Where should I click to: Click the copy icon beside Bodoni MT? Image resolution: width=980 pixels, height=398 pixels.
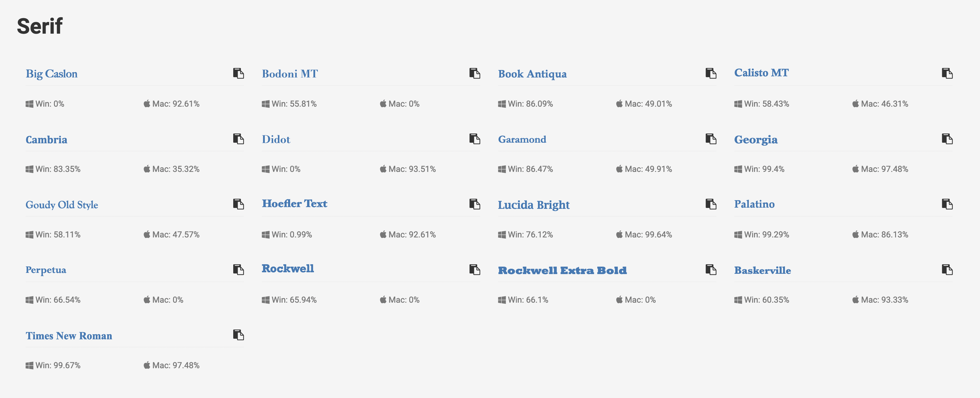click(475, 74)
